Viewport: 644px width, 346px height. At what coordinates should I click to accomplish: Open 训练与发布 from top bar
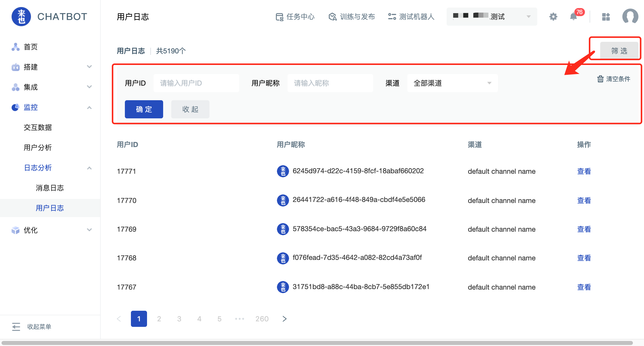tap(352, 17)
